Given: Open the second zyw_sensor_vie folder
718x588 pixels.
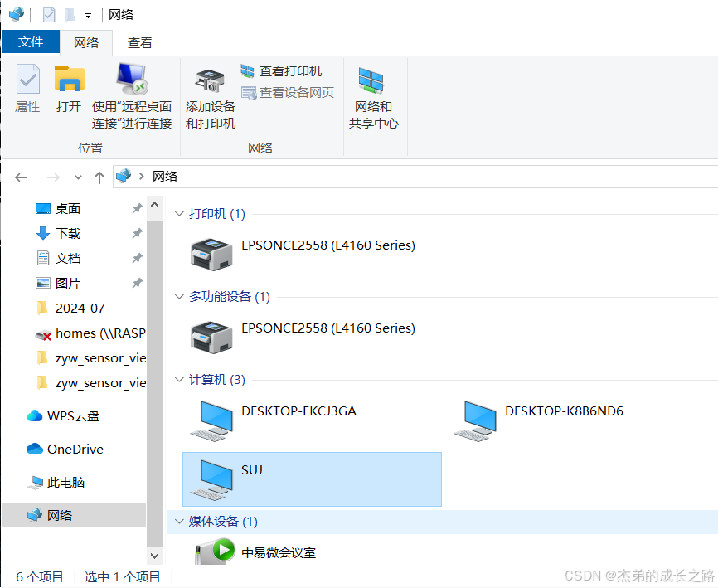Looking at the screenshot, I should point(91,382).
